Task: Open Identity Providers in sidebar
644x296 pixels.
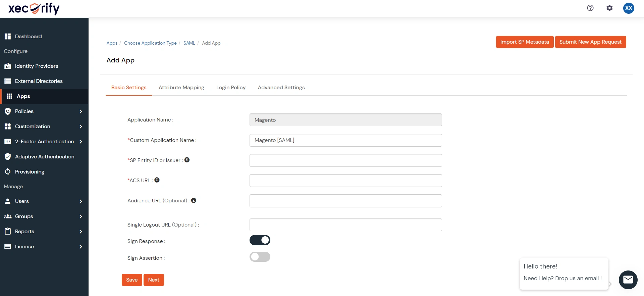Action: point(44,66)
